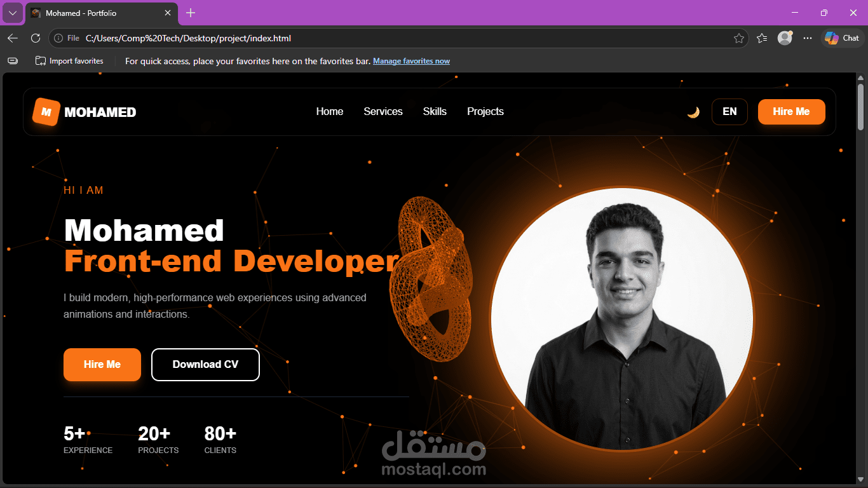Click the circular profile photo
This screenshot has height=488, width=868.
click(622, 318)
